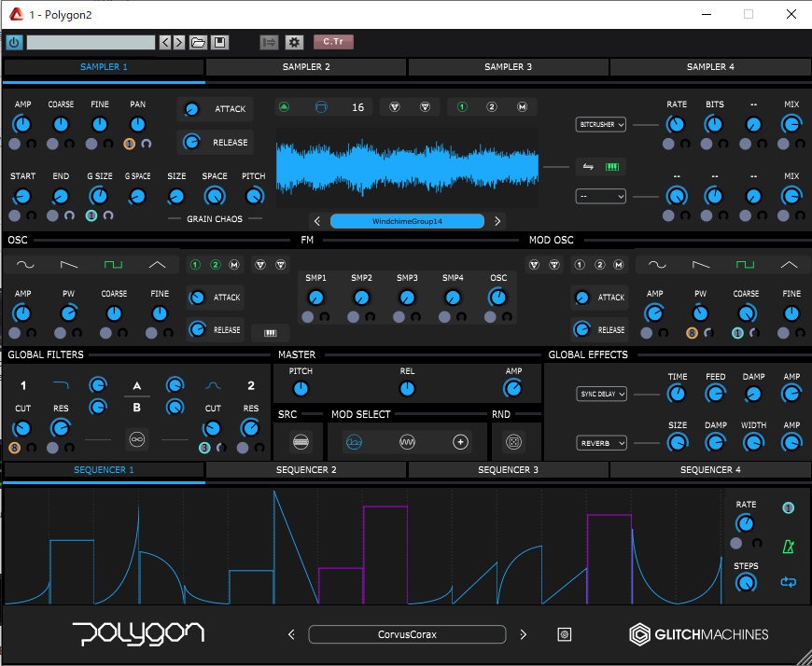Toggle OSC keyboard tracking icon
This screenshot has width=812, height=666.
point(271,333)
